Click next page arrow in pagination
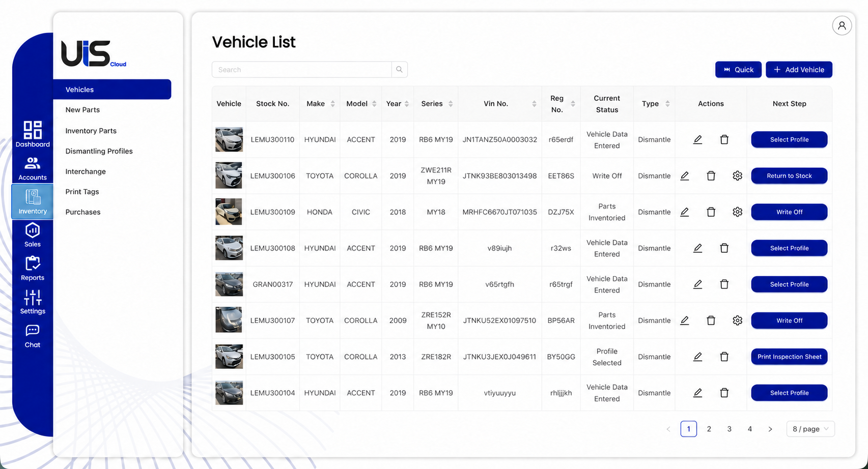This screenshot has height=469, width=868. [x=770, y=429]
